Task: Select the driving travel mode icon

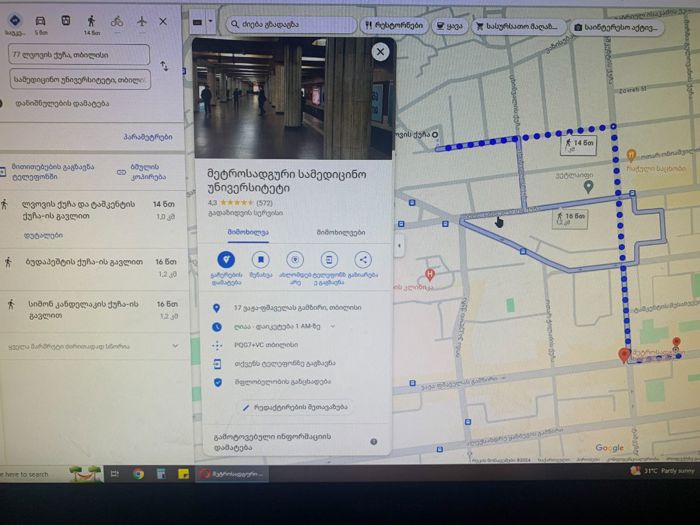Action: (40, 21)
